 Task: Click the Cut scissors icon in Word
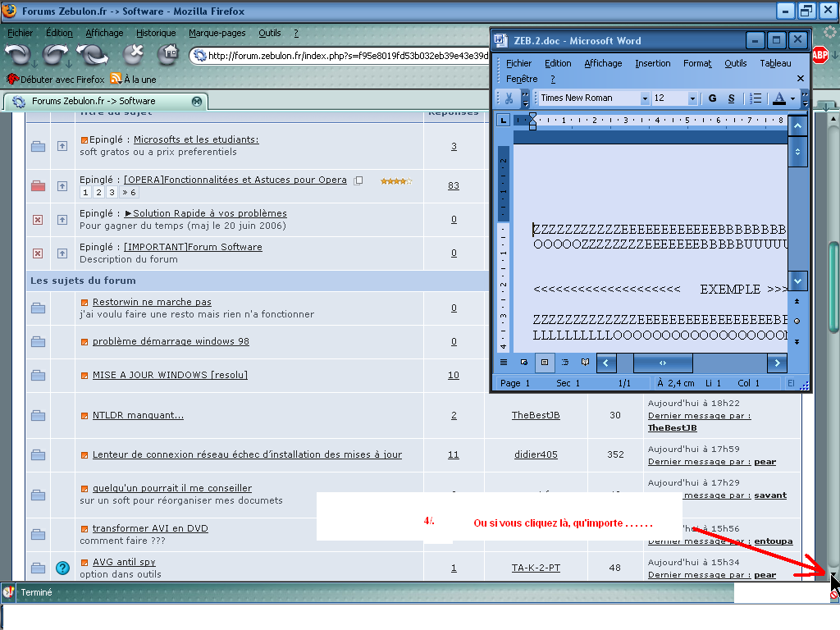[x=508, y=98]
